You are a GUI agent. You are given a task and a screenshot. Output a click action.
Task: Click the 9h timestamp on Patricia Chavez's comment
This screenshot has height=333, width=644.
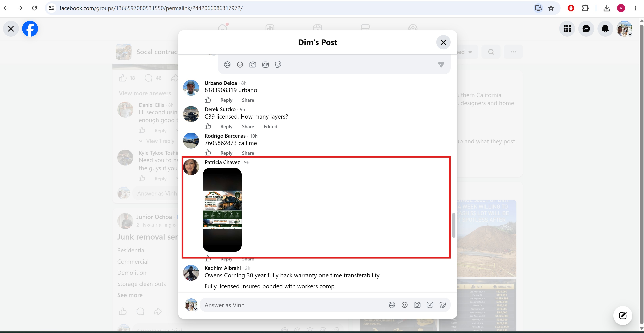point(246,163)
